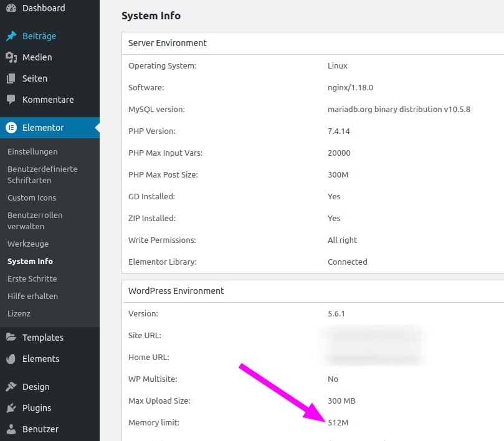This screenshot has height=441, width=504.
Task: Click the ZIP Installed Yes value
Action: click(334, 218)
